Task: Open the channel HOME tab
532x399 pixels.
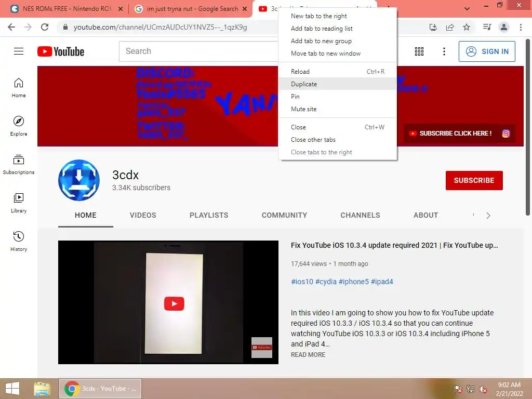Action: (86, 215)
